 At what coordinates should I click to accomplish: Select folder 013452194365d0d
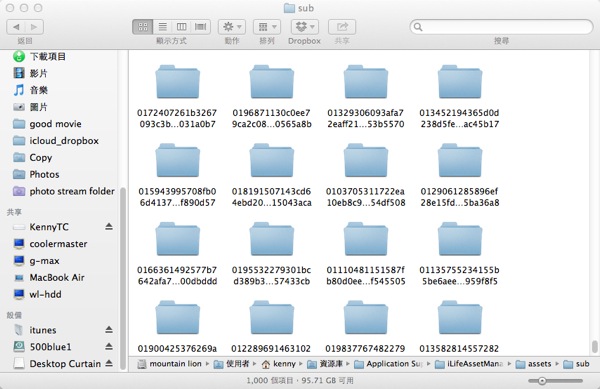click(x=460, y=82)
